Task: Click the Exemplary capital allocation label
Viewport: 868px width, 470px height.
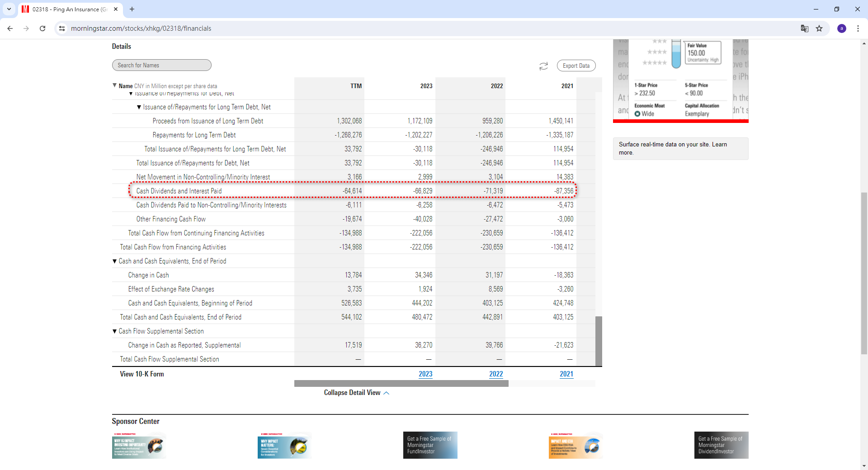Action: pos(697,114)
